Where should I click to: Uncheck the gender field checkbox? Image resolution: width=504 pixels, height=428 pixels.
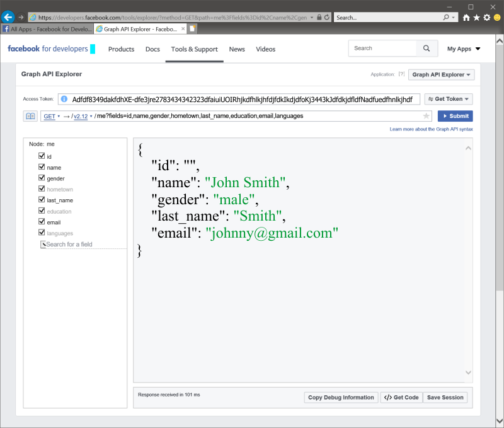(x=42, y=178)
